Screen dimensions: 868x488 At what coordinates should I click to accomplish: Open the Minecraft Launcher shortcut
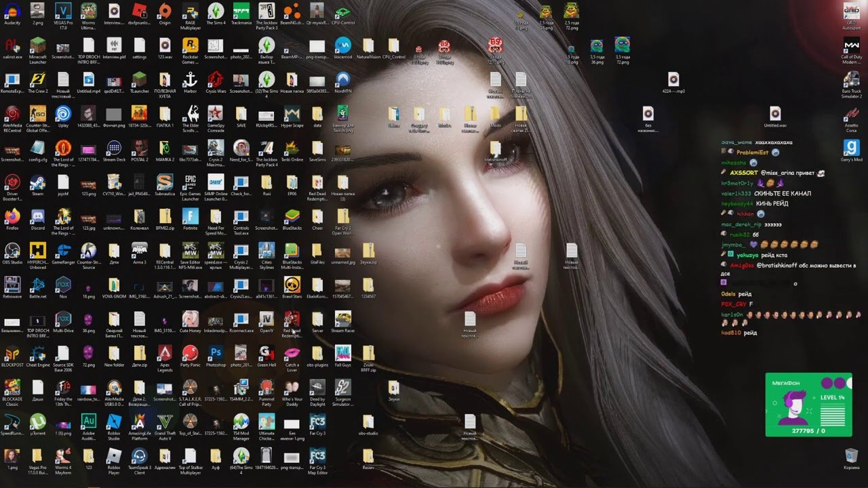(x=38, y=45)
